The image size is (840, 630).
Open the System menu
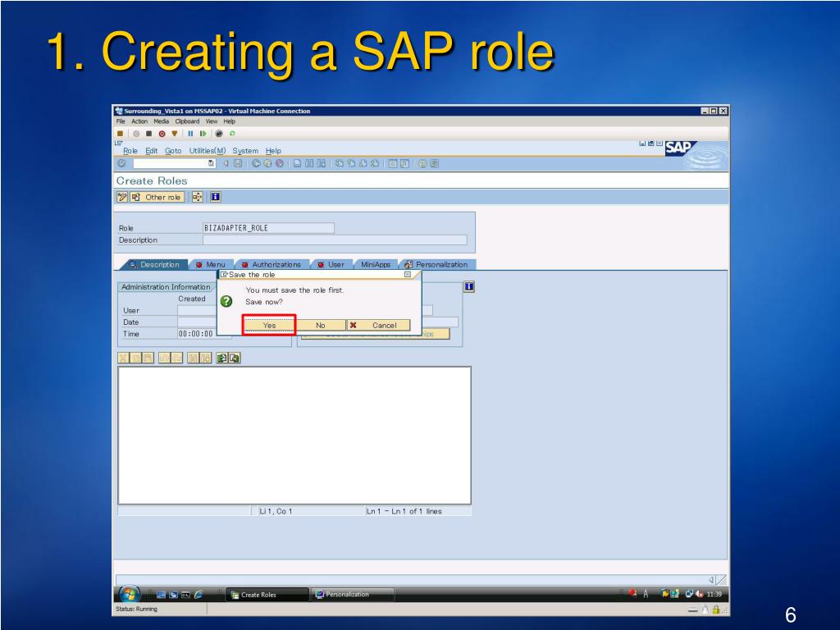coord(245,151)
